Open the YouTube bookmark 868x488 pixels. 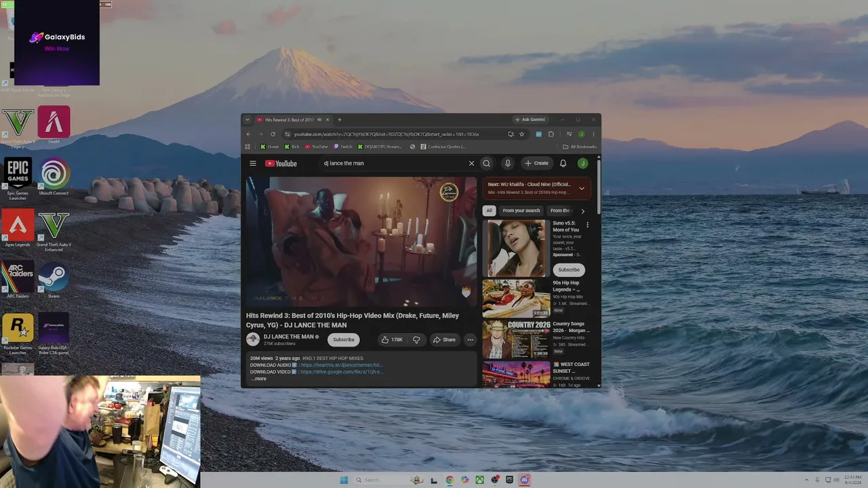point(317,146)
